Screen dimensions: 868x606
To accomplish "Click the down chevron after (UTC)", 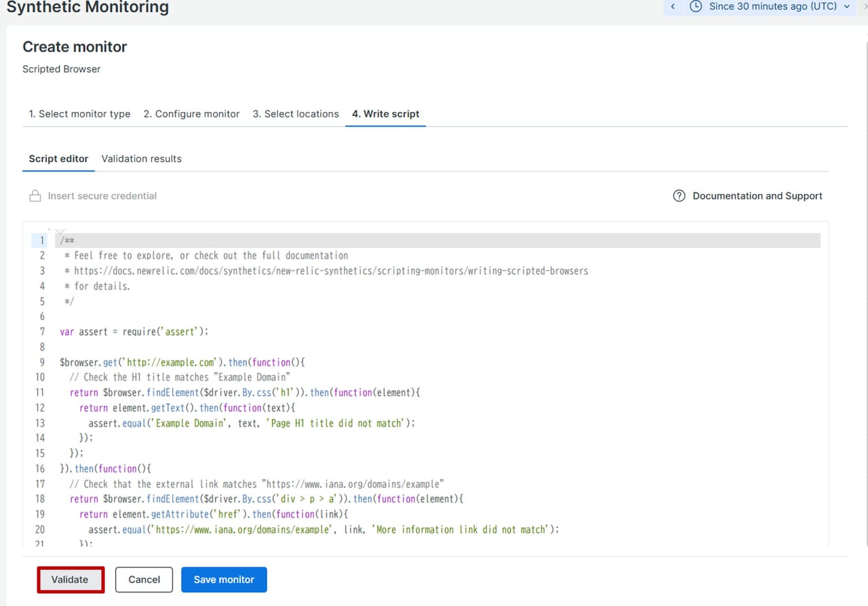I will coord(846,7).
